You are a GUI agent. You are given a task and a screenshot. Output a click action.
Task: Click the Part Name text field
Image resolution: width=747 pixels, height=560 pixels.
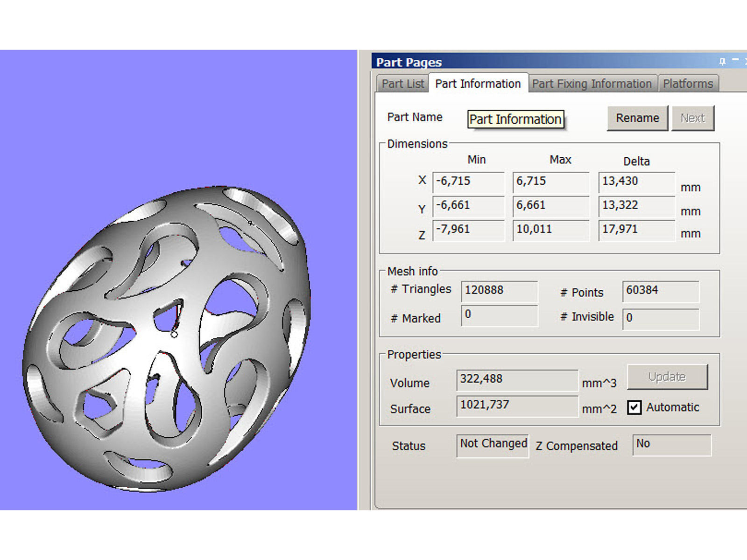pos(516,119)
